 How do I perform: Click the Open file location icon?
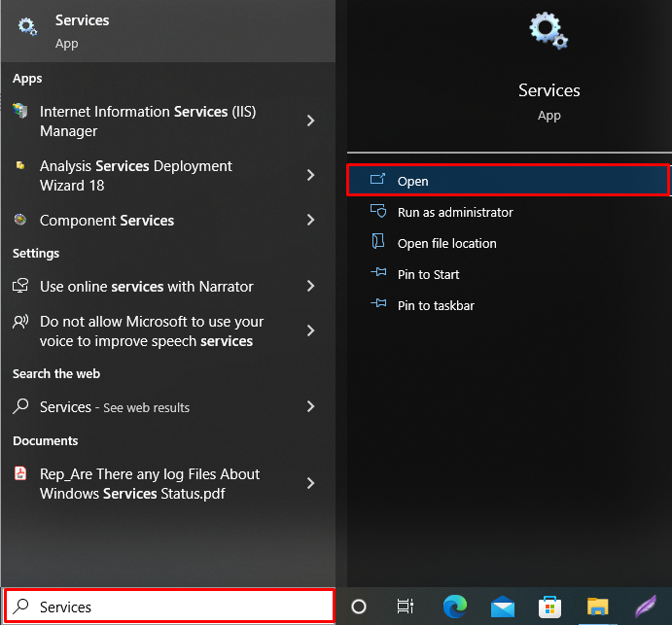tap(378, 241)
